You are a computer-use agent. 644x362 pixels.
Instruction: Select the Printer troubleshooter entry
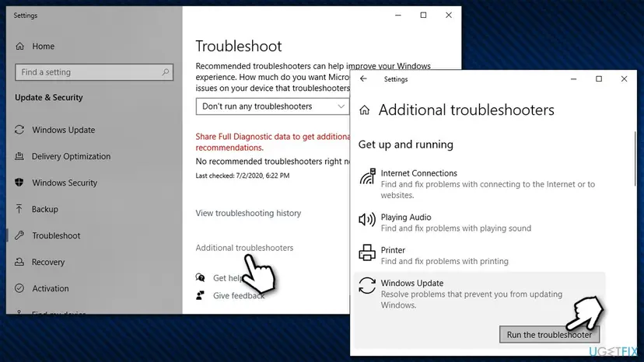[480, 256]
